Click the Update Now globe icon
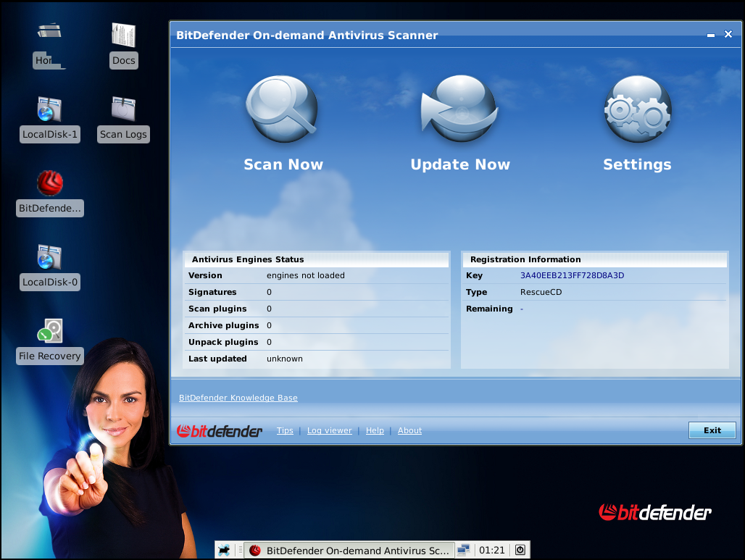 point(459,109)
